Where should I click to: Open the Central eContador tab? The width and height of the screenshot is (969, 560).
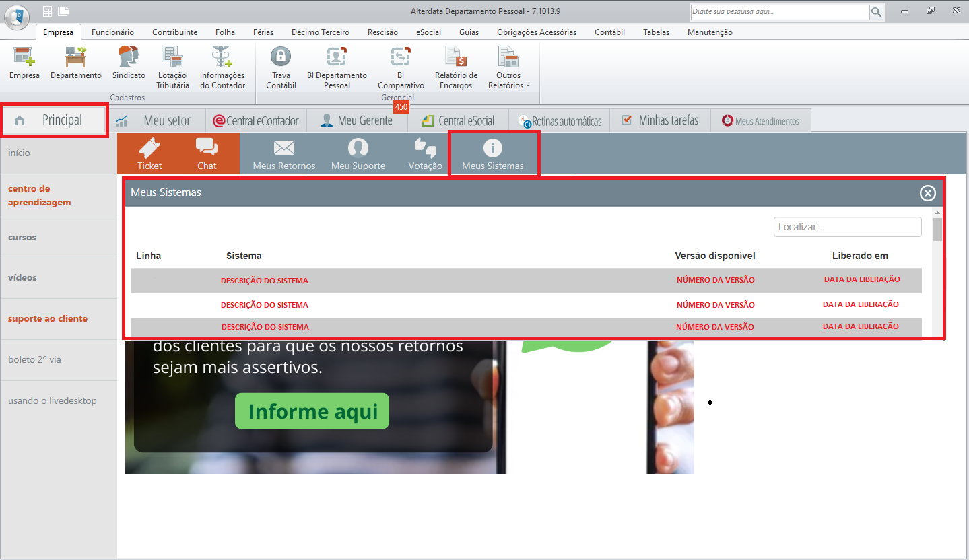256,120
